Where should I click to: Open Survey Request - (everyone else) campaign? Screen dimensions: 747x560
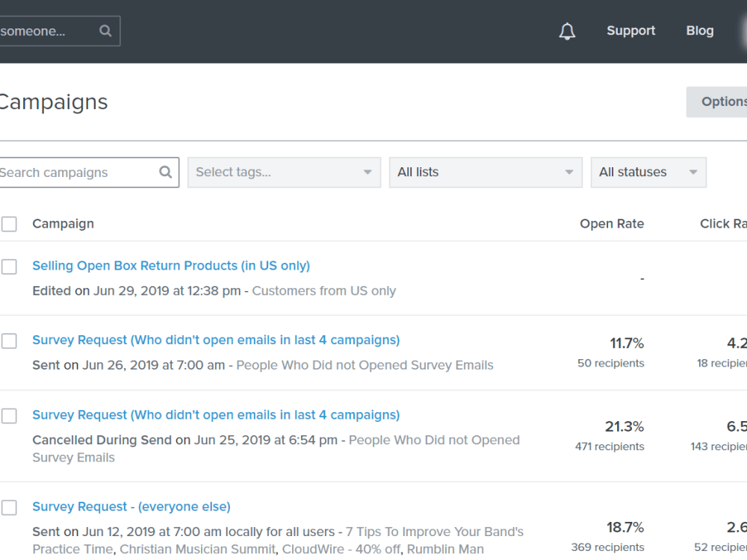131,507
